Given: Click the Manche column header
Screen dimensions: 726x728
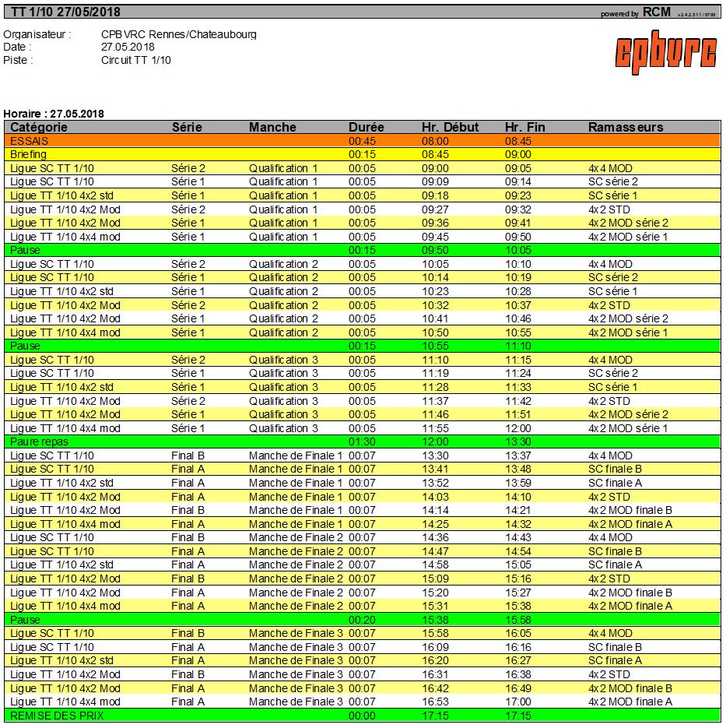Looking at the screenshot, I should 272,127.
